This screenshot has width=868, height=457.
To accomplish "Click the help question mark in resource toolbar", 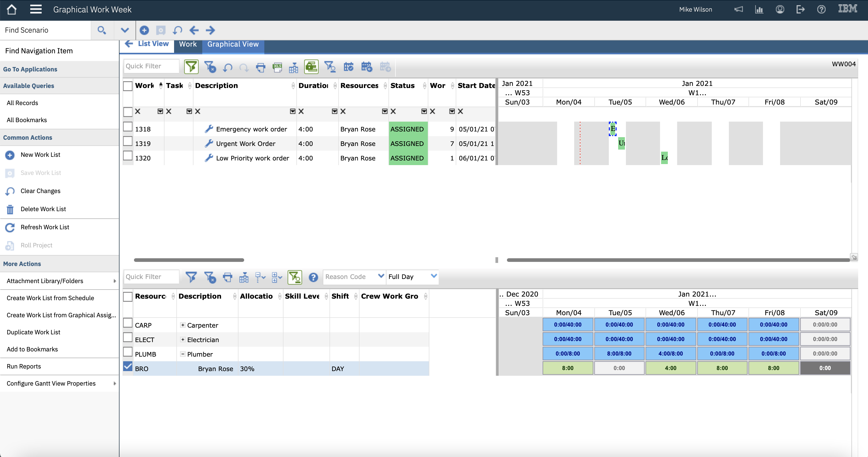I will (x=313, y=277).
